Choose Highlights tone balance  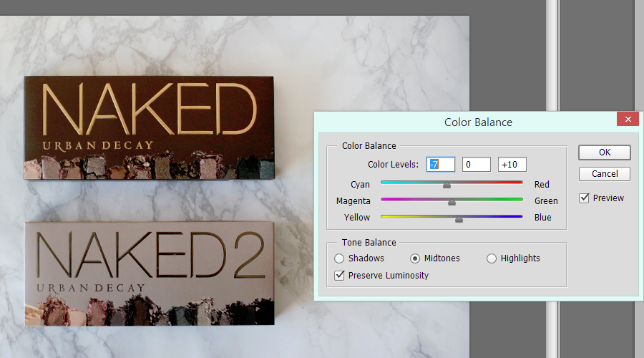tap(492, 258)
